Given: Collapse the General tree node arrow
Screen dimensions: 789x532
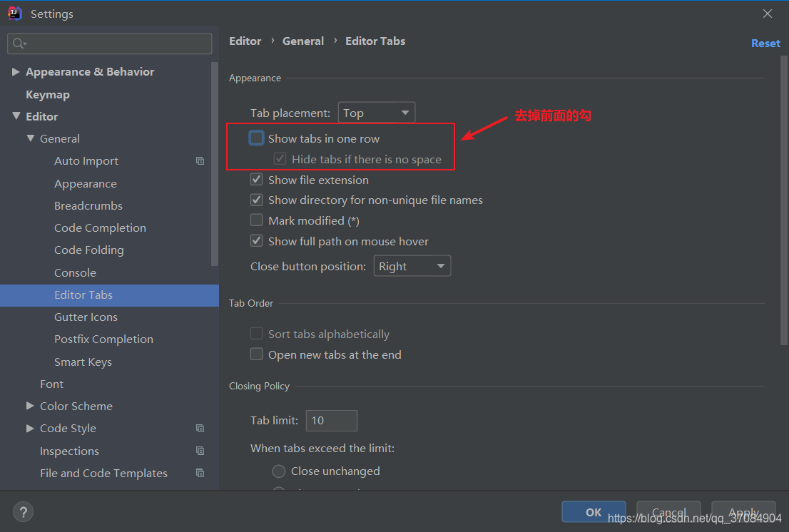Looking at the screenshot, I should (x=30, y=138).
